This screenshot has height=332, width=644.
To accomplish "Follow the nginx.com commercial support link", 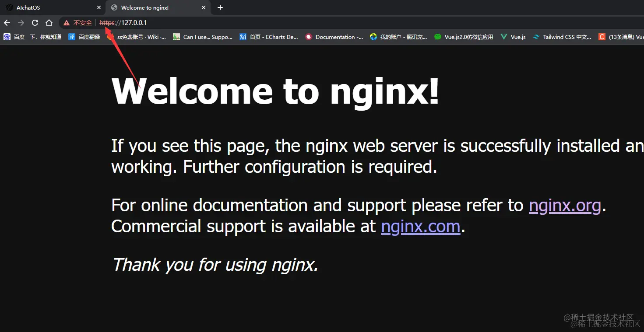I will click(421, 227).
